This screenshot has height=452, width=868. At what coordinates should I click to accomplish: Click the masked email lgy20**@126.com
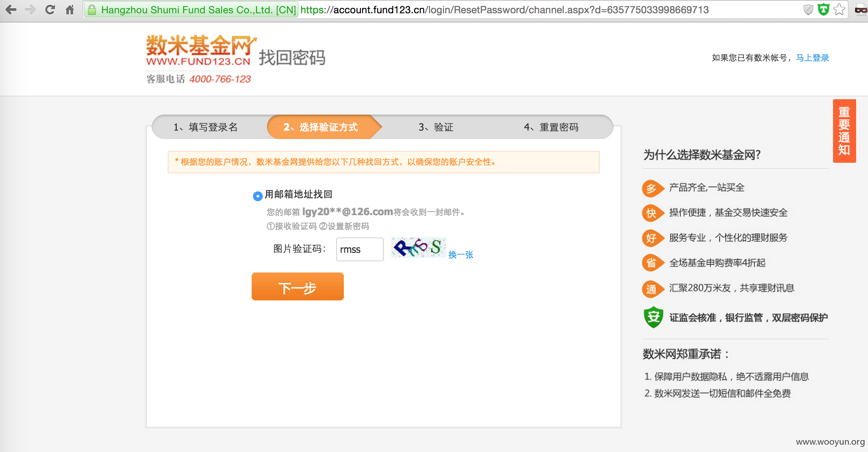point(347,212)
